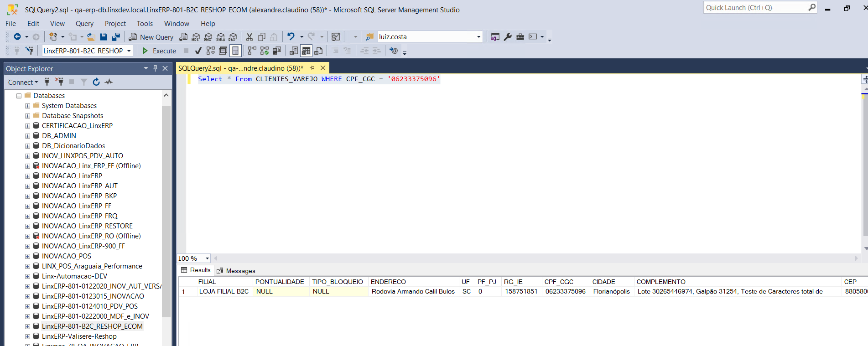868x346 pixels.
Task: Navigate backward with the blue back arrow
Action: [17, 37]
